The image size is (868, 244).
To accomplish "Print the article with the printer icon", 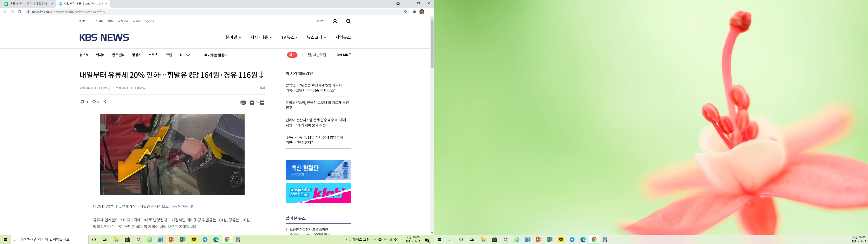I will (243, 102).
